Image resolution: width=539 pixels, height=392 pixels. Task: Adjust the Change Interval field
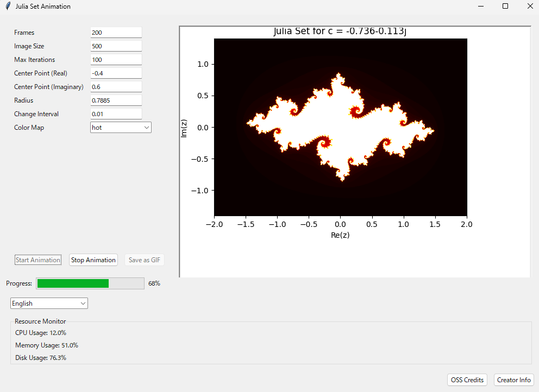(116, 113)
